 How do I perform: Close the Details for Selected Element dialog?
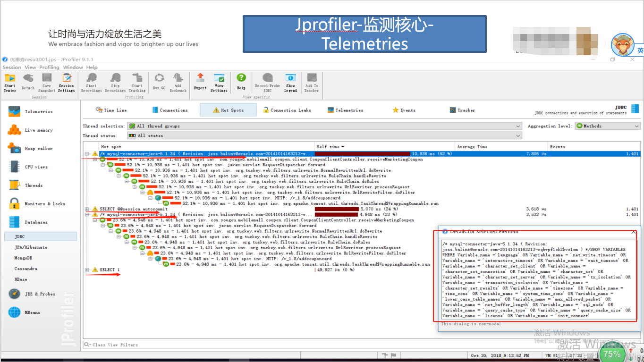point(634,232)
